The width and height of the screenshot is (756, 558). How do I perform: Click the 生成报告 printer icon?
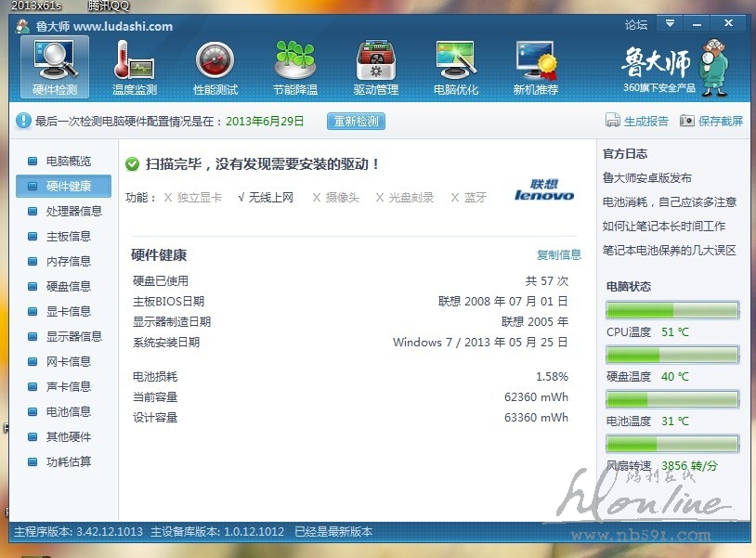[613, 121]
